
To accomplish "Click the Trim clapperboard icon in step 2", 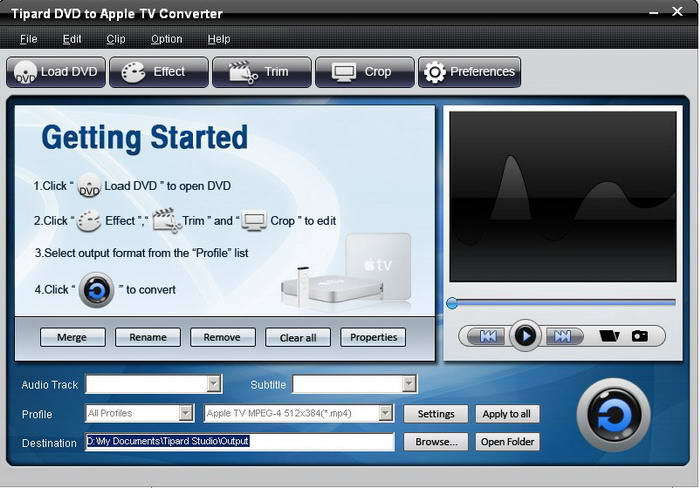I will tap(167, 220).
